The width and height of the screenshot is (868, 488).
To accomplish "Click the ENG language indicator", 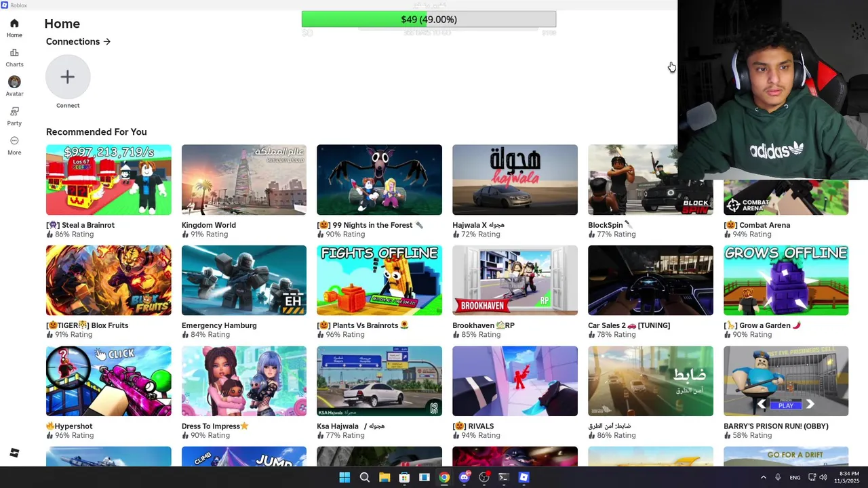I will 795,477.
